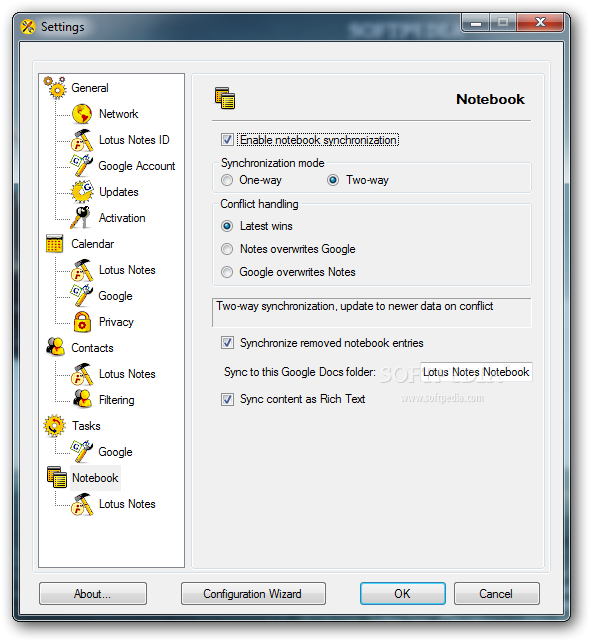Click the Updates gear icon
591x642 pixels.
click(x=82, y=192)
